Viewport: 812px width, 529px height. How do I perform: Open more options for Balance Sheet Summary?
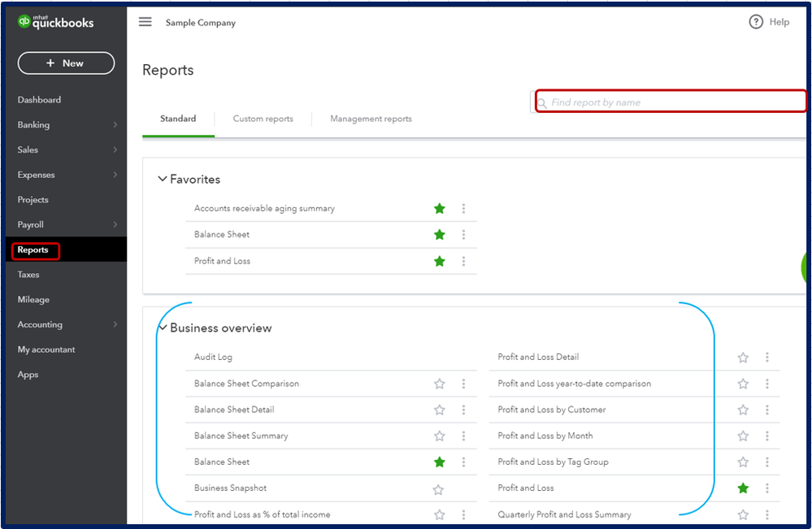(463, 436)
